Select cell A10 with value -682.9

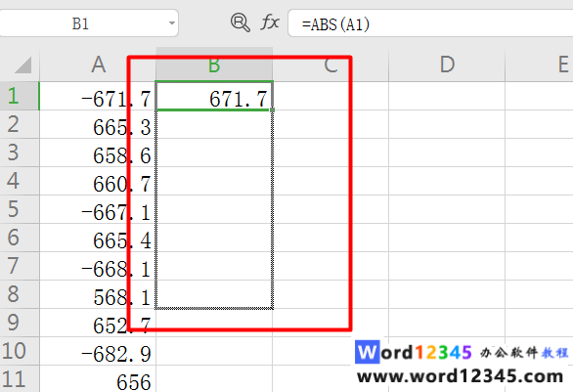coord(98,351)
